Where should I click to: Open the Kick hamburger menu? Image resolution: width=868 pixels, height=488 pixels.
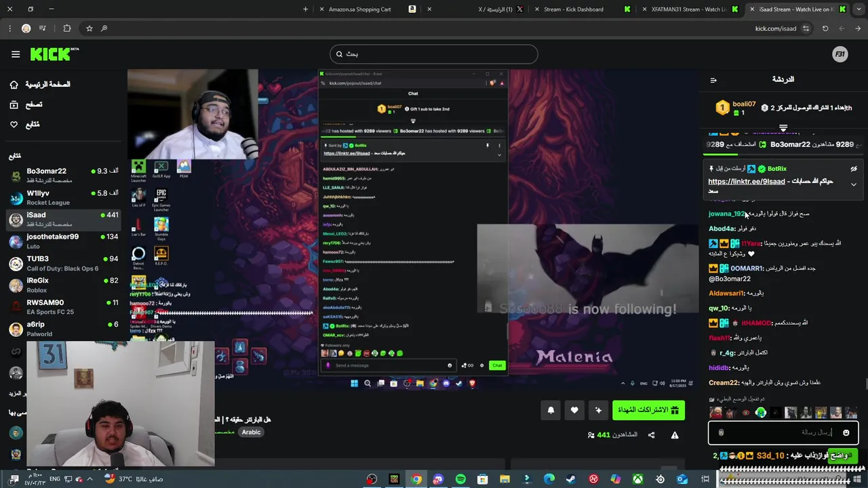(x=16, y=54)
